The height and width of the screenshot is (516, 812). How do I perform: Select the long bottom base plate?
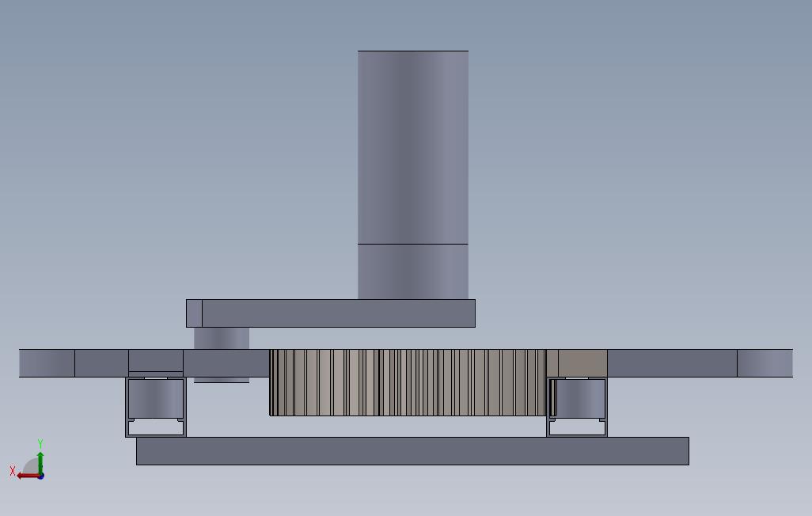(412, 451)
